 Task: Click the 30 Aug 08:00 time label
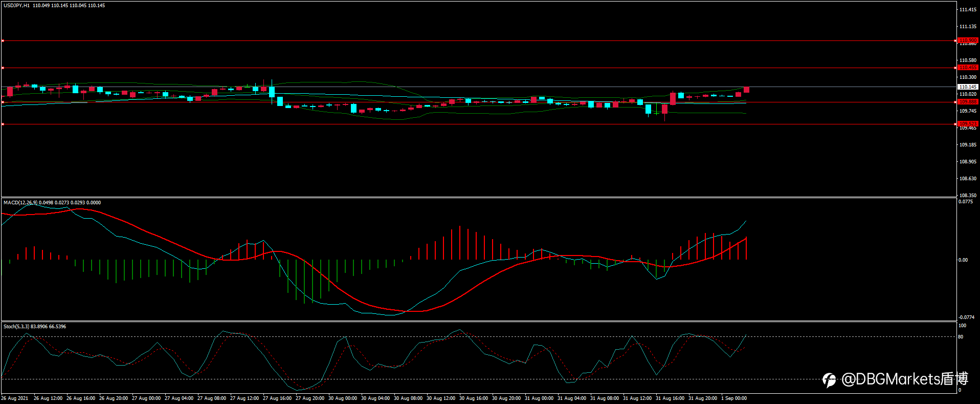(408, 398)
